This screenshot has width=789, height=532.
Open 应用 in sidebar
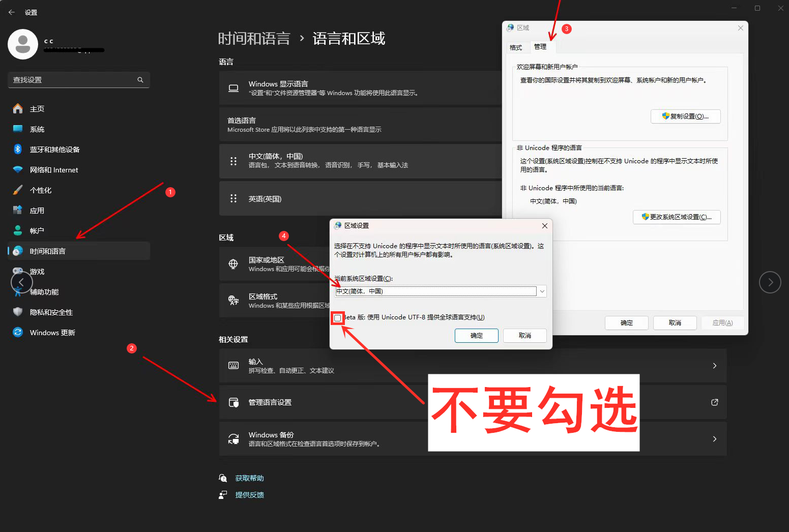79,211
